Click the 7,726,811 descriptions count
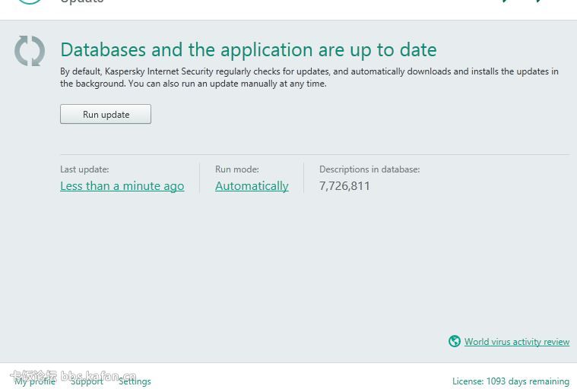577x392 pixels. (x=344, y=186)
